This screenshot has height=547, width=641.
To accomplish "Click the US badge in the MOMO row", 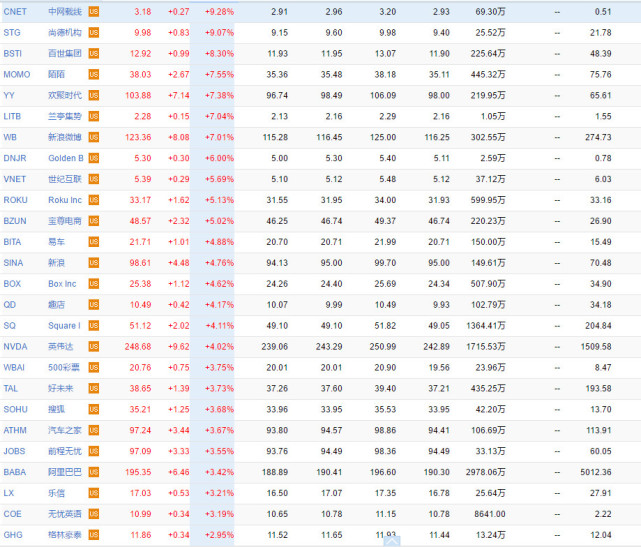I will (94, 74).
